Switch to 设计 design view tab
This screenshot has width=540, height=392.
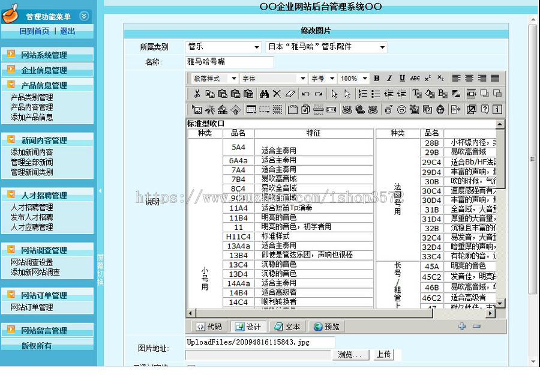[248, 327]
